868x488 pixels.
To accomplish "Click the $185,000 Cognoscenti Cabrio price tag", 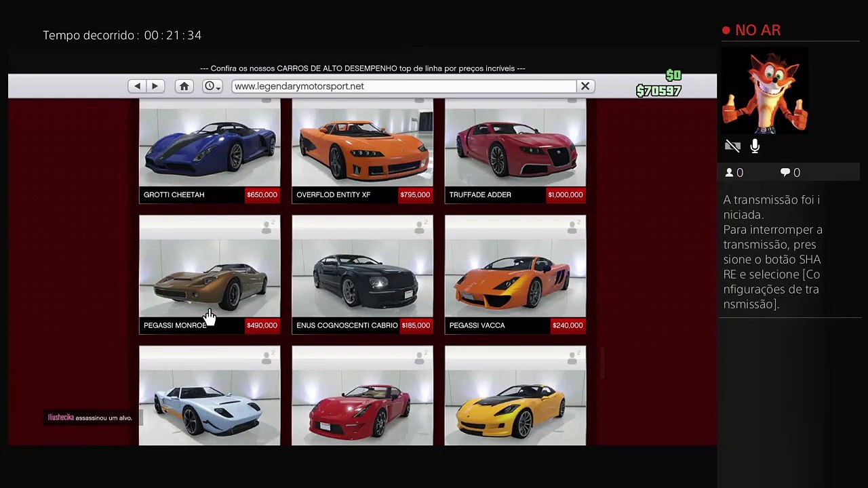I will click(416, 325).
